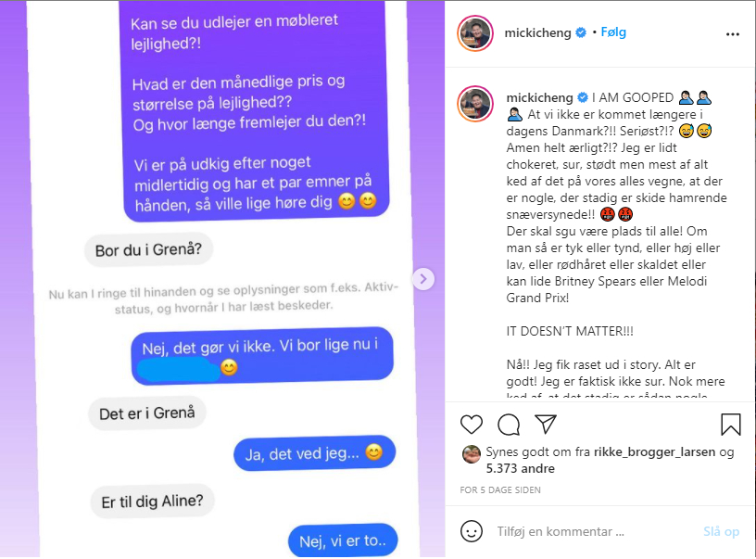The image size is (756, 559).
Task: Go to next image with arrow chevron
Action: pyautogui.click(x=423, y=279)
